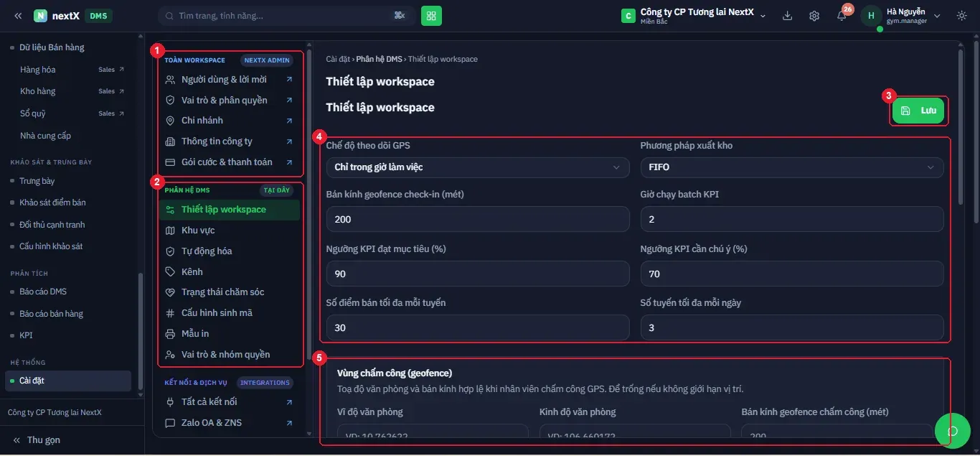Open Tự động hóa settings item
This screenshot has height=456, width=980.
click(x=230, y=251)
